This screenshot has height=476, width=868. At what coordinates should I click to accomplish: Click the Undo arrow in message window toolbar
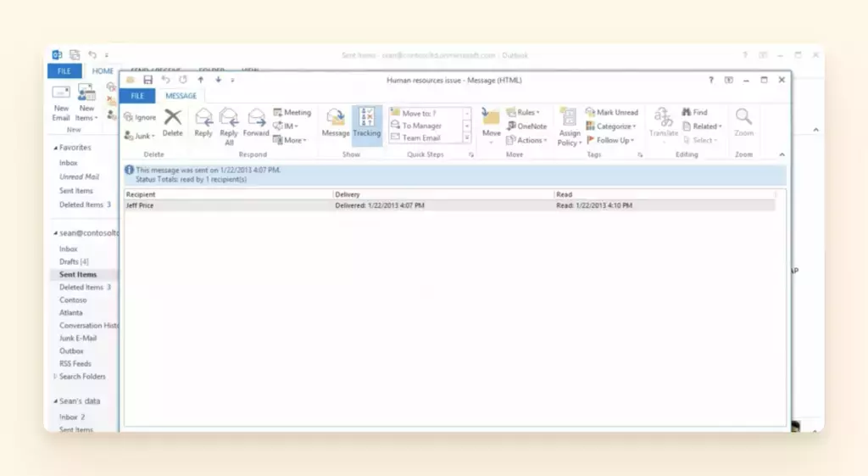[165, 80]
